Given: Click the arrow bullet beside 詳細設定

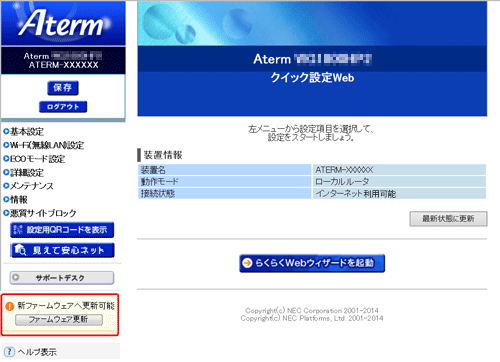Looking at the screenshot, I should click(6, 172).
